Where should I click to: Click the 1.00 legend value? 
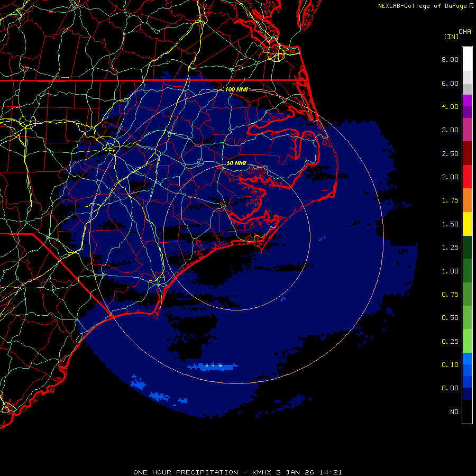point(450,271)
